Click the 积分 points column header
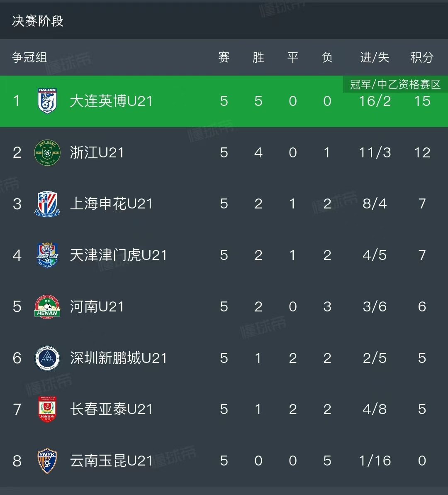 coord(422,57)
